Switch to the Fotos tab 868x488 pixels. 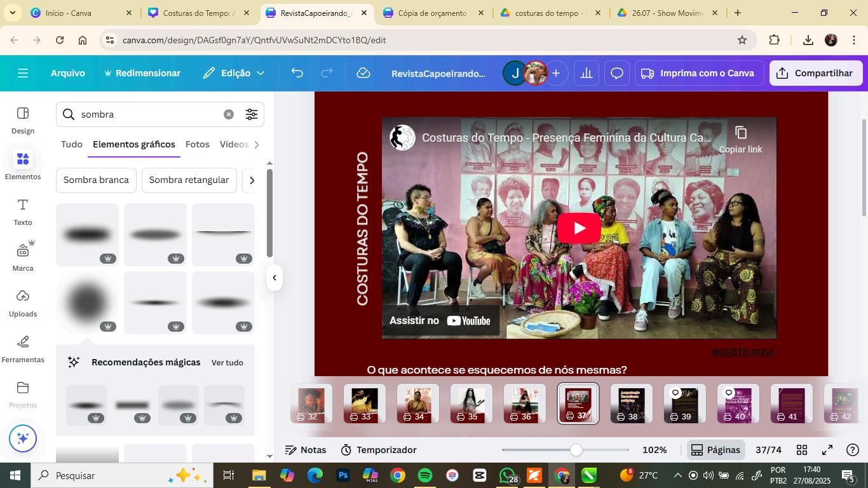point(198,144)
